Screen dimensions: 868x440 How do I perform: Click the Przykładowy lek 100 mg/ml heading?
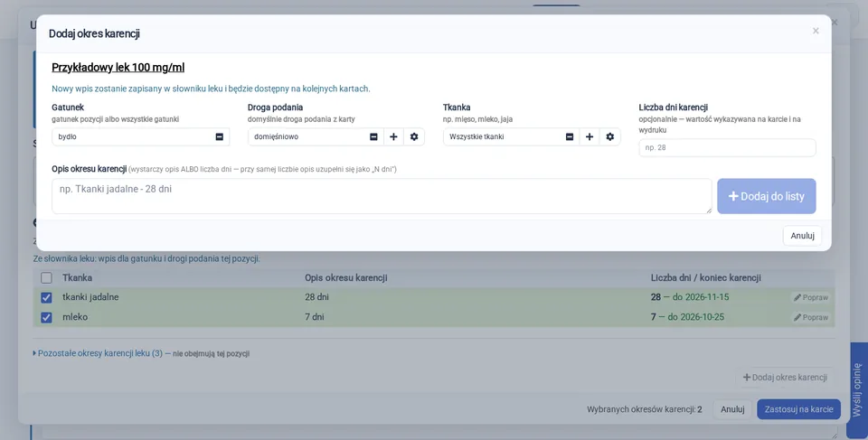118,68
